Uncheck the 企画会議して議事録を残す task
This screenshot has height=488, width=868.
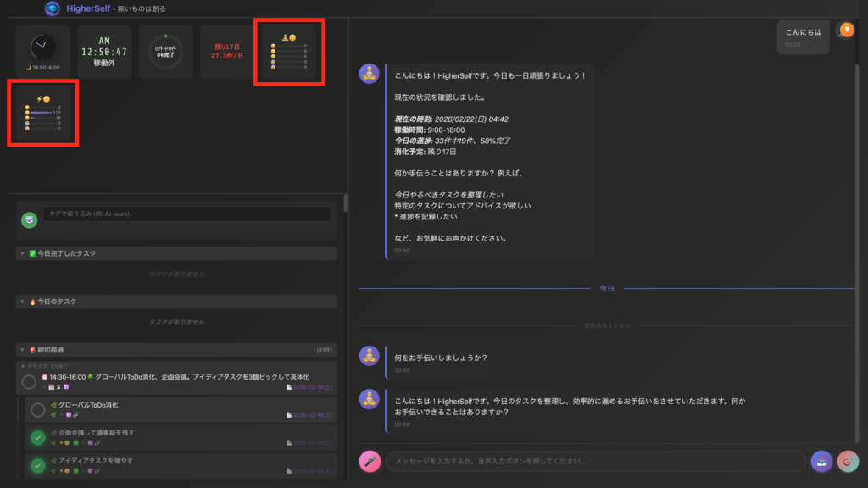pyautogui.click(x=37, y=438)
